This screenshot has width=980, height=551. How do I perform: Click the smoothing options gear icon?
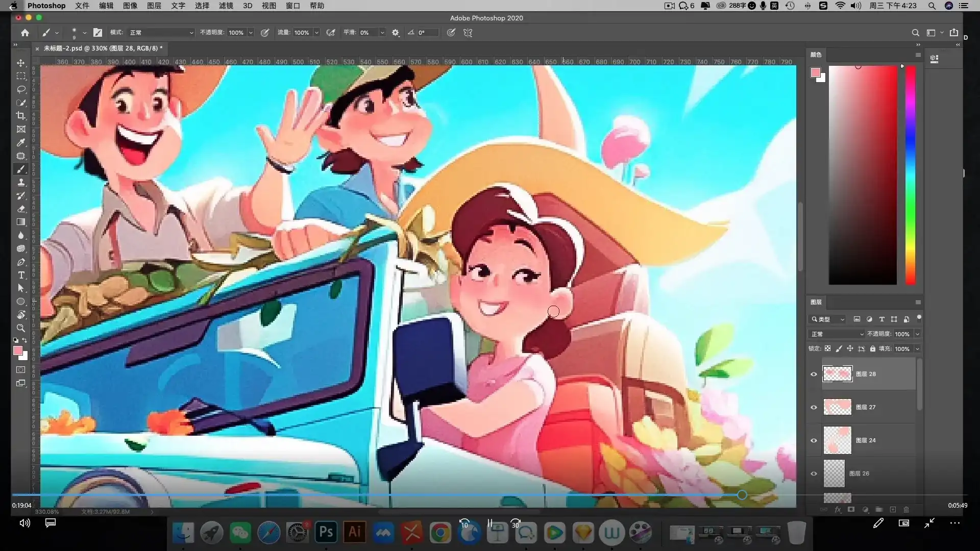point(396,33)
